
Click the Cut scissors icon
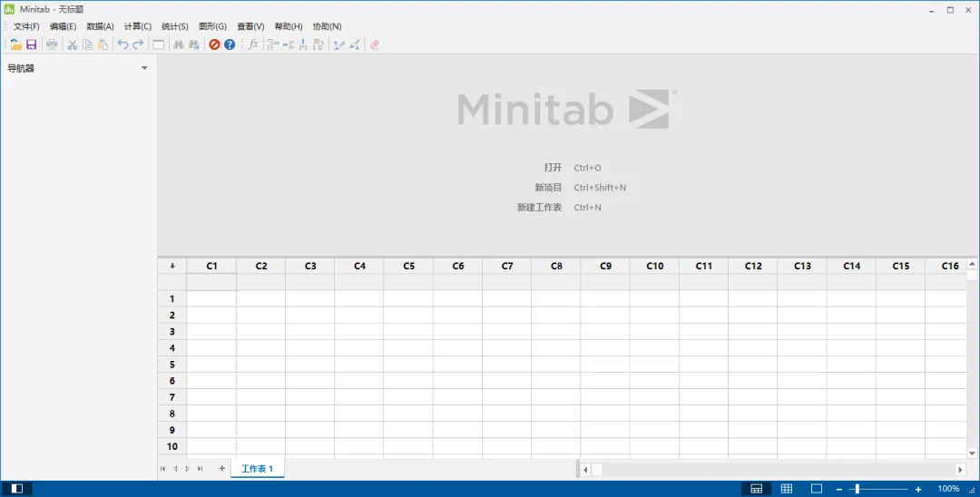(73, 44)
